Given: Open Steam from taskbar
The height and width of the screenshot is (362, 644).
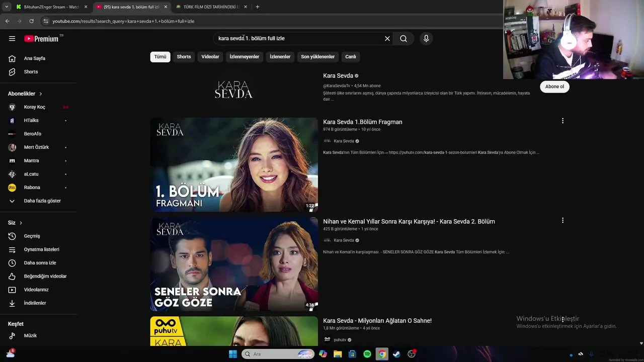Looking at the screenshot, I should [396, 354].
